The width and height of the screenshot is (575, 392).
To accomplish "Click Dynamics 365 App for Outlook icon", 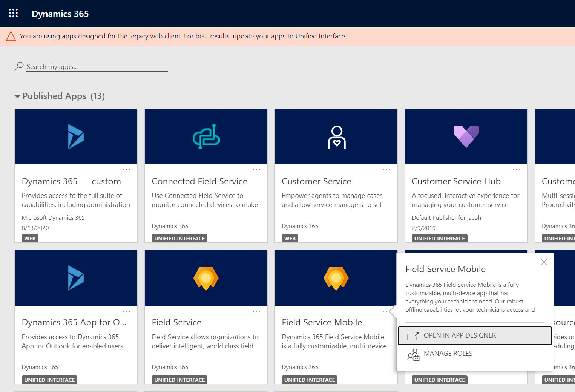I will [76, 278].
